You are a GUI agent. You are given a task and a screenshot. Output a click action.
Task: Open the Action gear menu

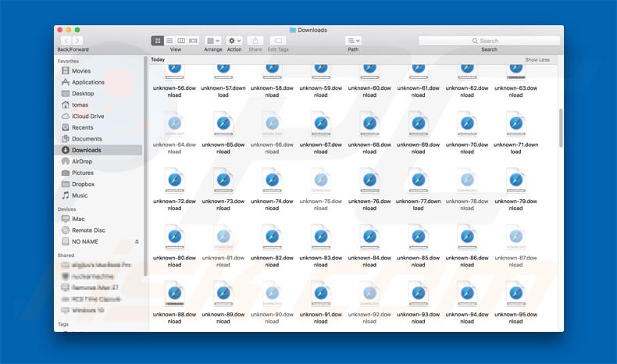coord(234,41)
